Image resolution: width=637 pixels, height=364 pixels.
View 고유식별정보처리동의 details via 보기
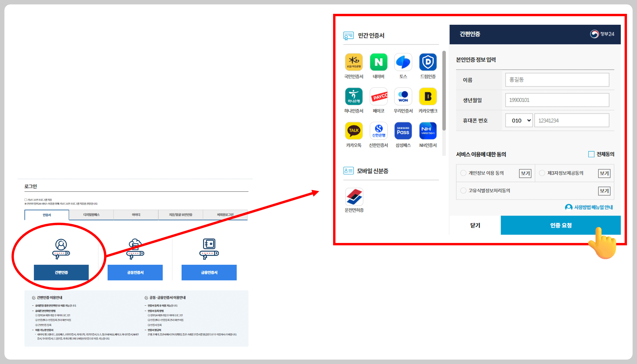coord(604,191)
